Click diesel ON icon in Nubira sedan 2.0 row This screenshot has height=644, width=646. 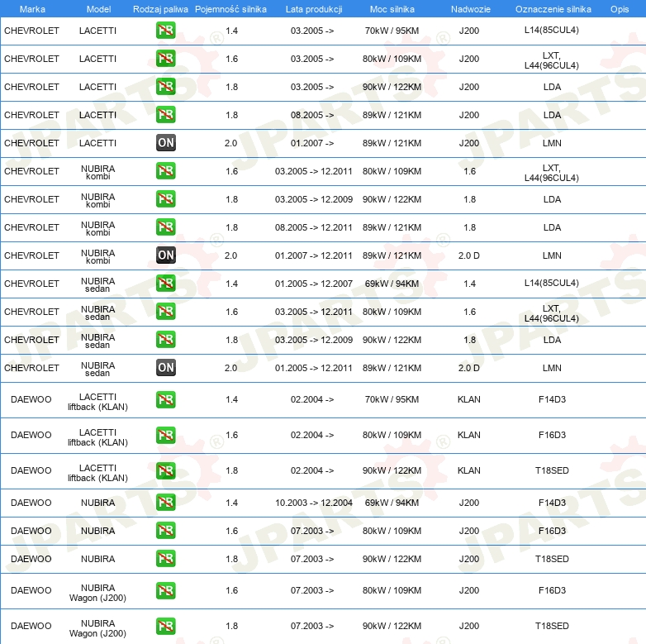coord(165,367)
